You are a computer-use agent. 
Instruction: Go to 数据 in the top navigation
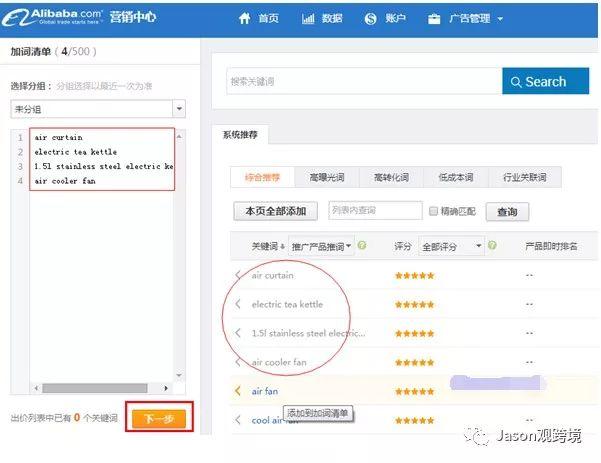322,19
